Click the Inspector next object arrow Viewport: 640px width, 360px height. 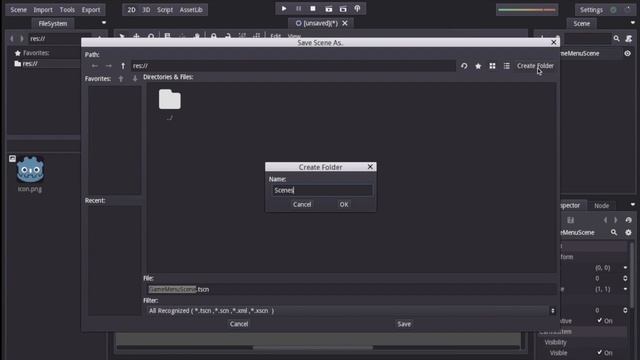point(616,220)
